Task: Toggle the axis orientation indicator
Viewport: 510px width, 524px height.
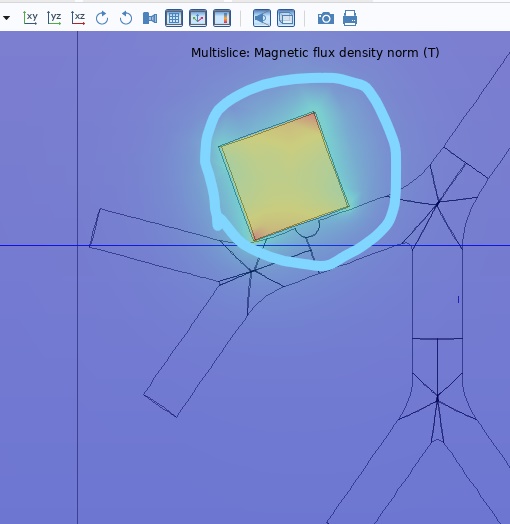Action: click(x=198, y=18)
